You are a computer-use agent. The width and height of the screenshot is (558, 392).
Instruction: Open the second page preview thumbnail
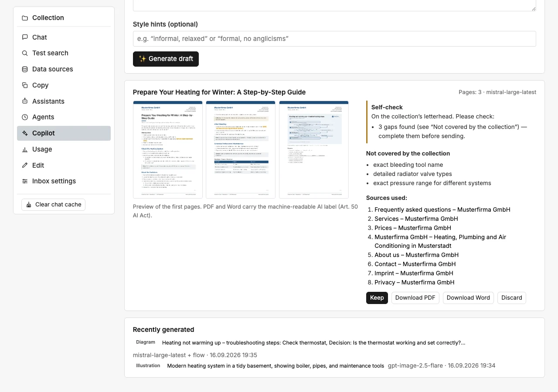pos(241,150)
